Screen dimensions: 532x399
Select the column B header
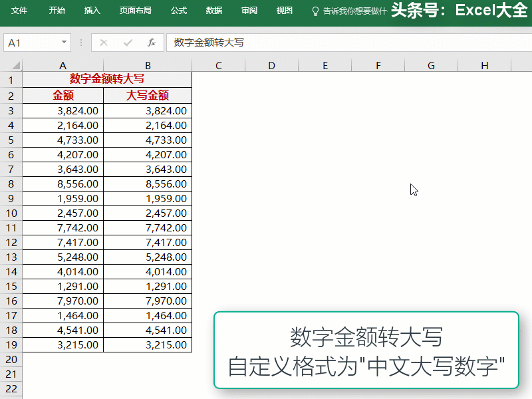pyautogui.click(x=147, y=65)
